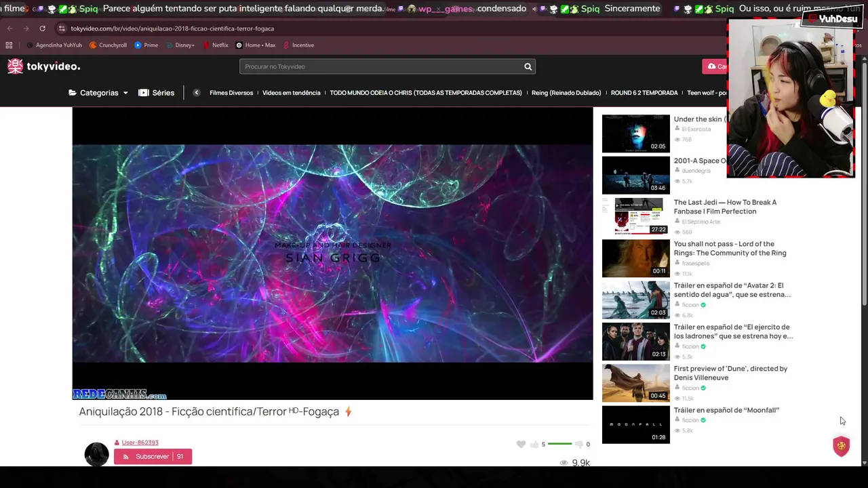Click the heart favorite icon
Viewport: 868px width, 488px height.
click(x=521, y=444)
